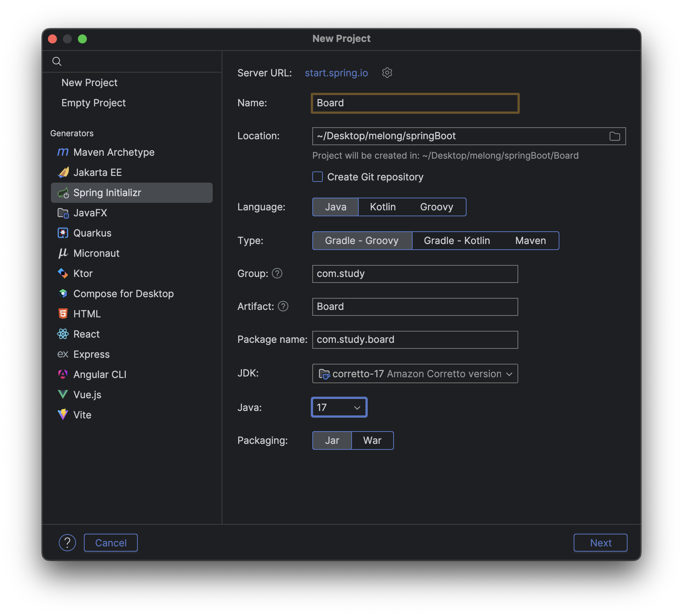683x616 pixels.
Task: Show help for the Artifact field
Action: click(x=283, y=307)
